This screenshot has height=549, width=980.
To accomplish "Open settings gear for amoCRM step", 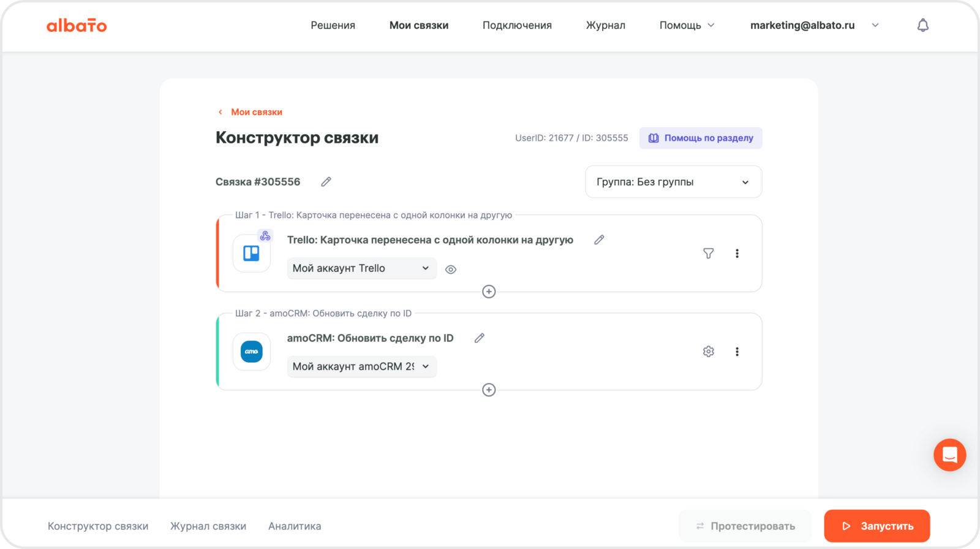I will point(708,352).
